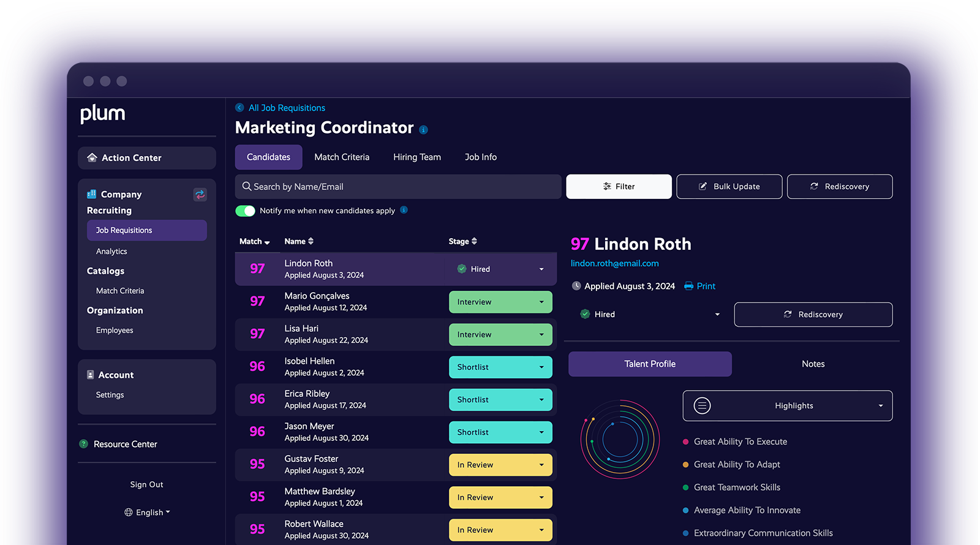The height and width of the screenshot is (545, 980).
Task: Click the Resource Center help icon
Action: coord(84,444)
